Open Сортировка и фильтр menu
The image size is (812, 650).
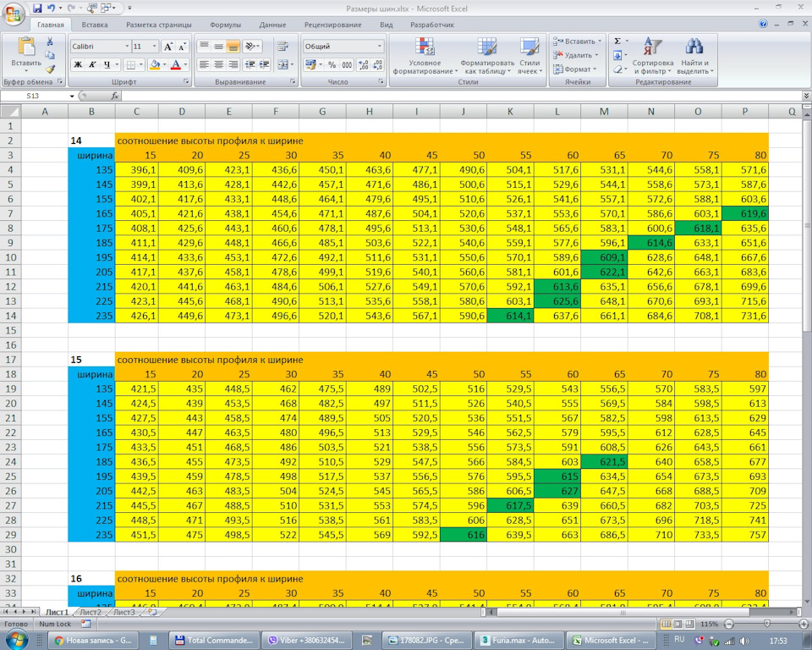pos(652,56)
